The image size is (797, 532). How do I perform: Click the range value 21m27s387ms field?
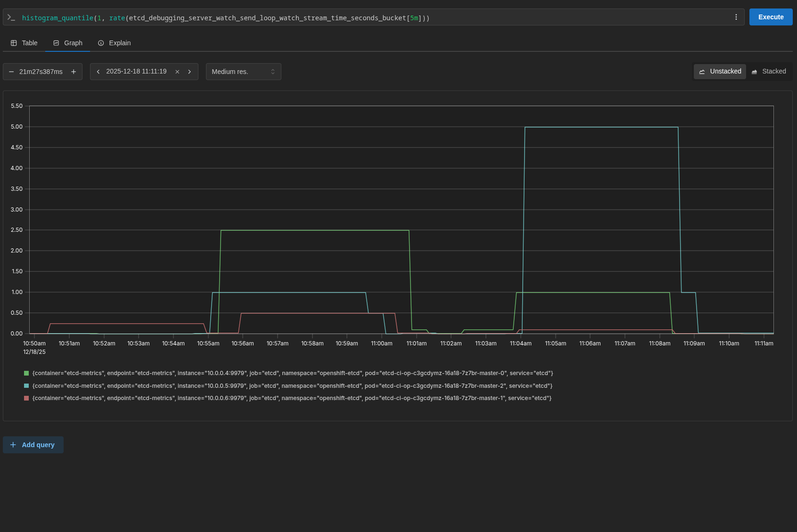click(41, 72)
